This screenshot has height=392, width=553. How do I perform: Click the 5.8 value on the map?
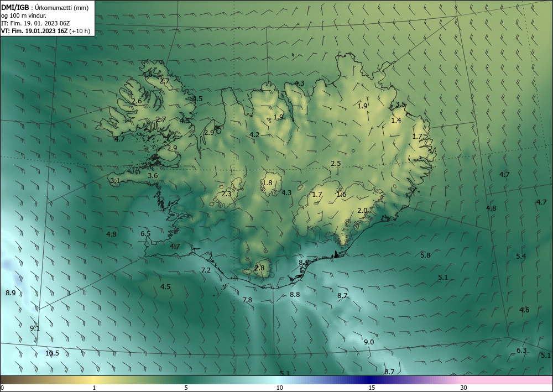[426, 255]
